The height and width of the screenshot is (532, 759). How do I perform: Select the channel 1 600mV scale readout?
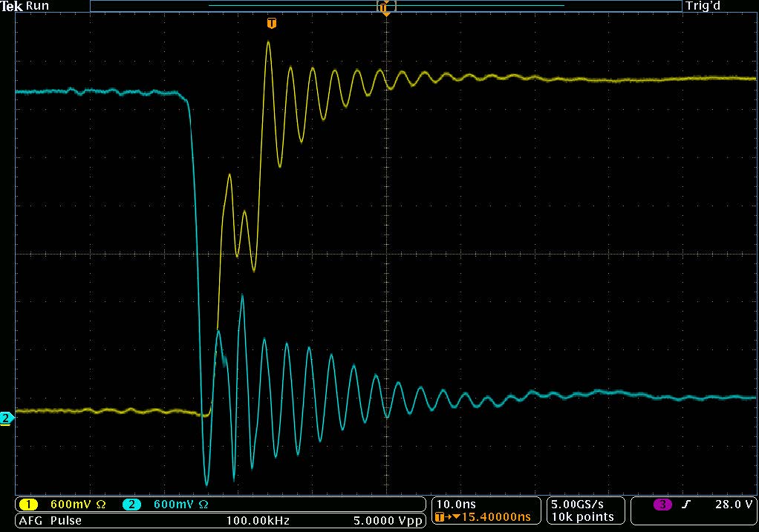[71, 505]
